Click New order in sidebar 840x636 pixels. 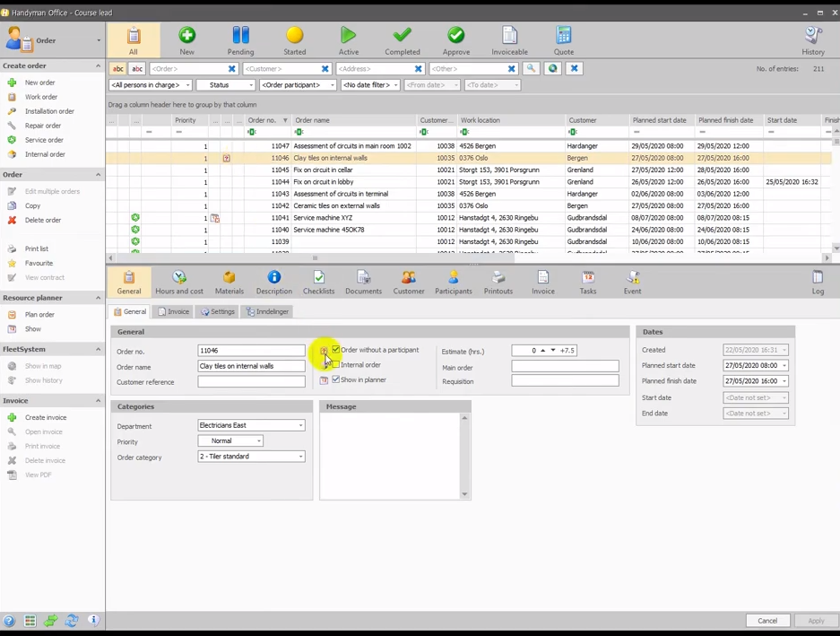click(x=39, y=83)
